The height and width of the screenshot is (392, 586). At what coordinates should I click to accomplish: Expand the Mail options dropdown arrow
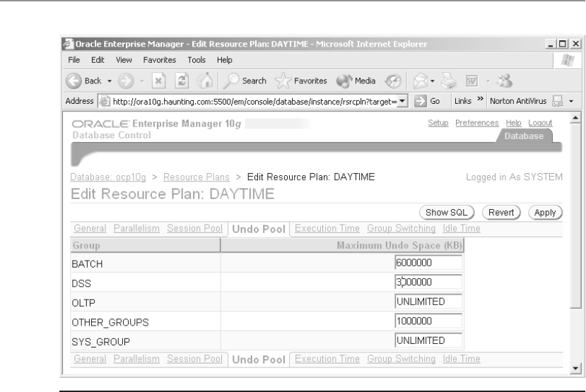click(x=433, y=81)
